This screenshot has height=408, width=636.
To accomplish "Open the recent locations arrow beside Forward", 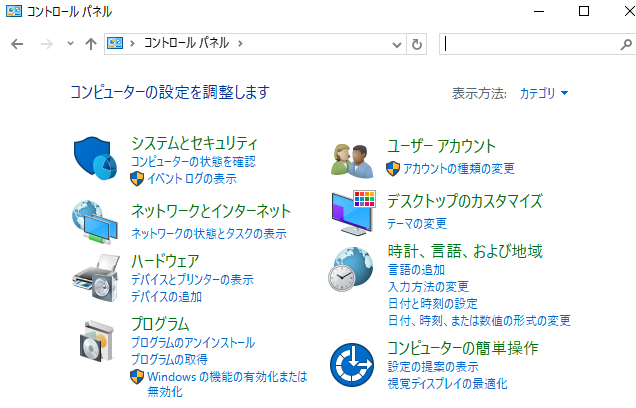I will [70, 44].
